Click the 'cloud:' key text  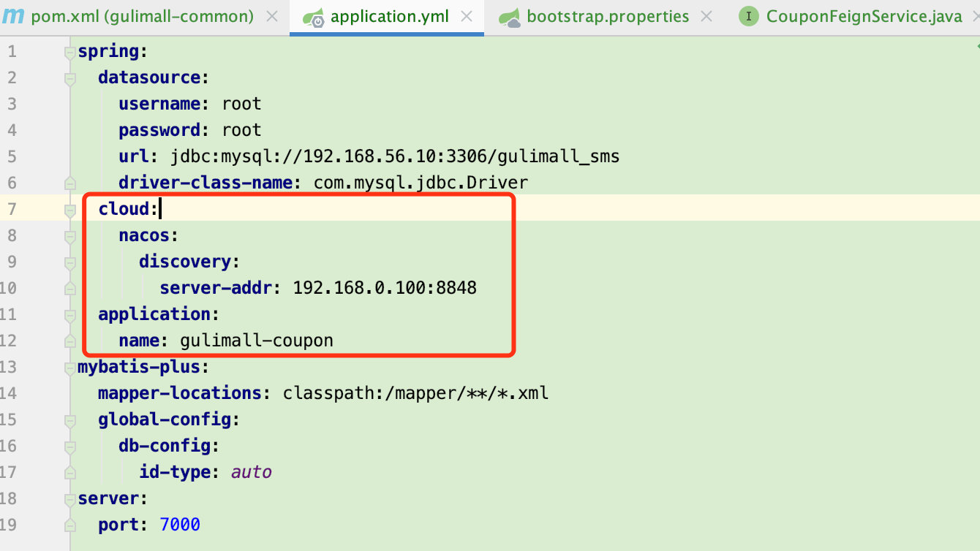(129, 209)
